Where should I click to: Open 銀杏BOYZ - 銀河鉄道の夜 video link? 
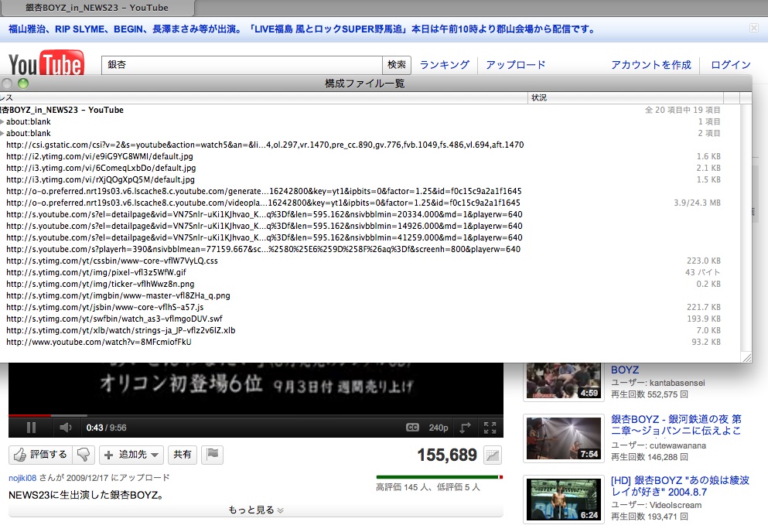click(x=676, y=425)
